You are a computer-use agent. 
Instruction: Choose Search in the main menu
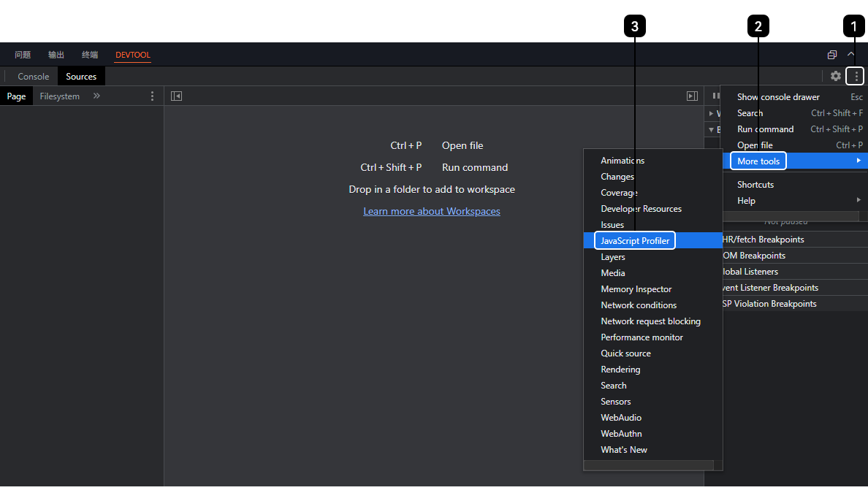[795, 113]
